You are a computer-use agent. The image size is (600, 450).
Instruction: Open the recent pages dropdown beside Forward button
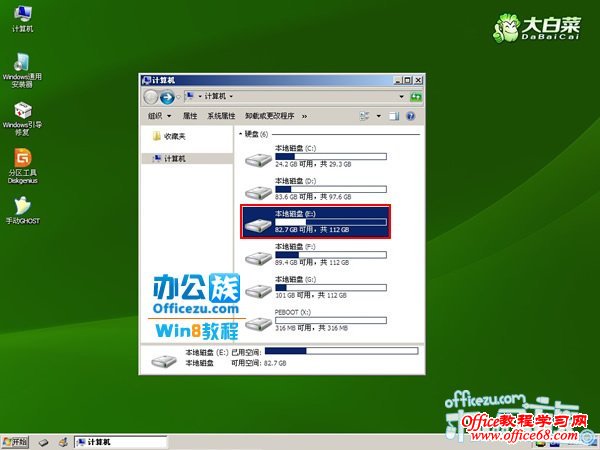[178, 97]
